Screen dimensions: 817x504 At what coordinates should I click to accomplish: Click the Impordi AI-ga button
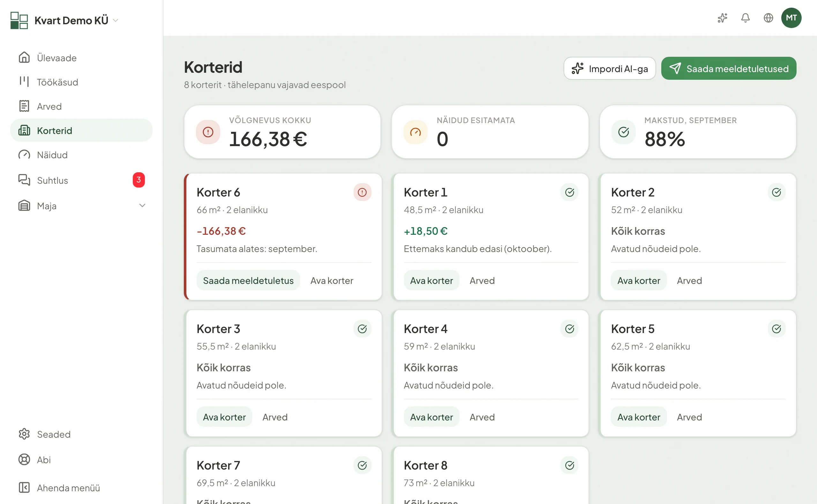tap(610, 68)
